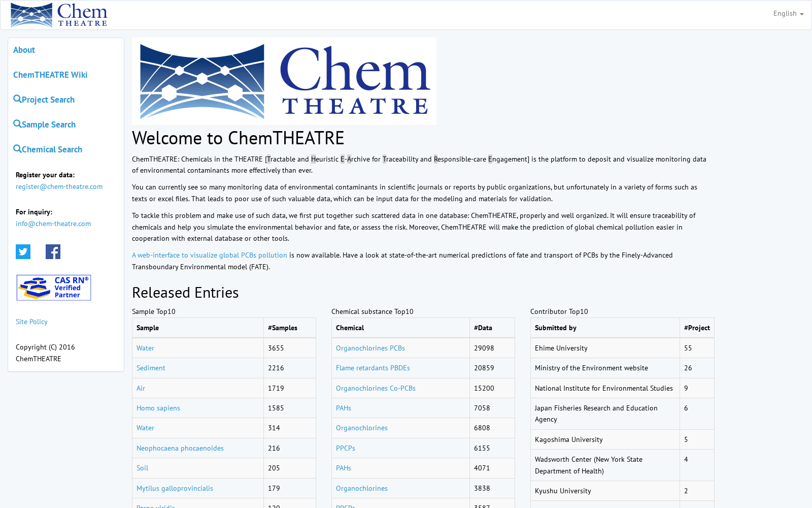
Task: Click Copyright (C) 2016 ChemTHEATRE text
Action: (x=45, y=353)
